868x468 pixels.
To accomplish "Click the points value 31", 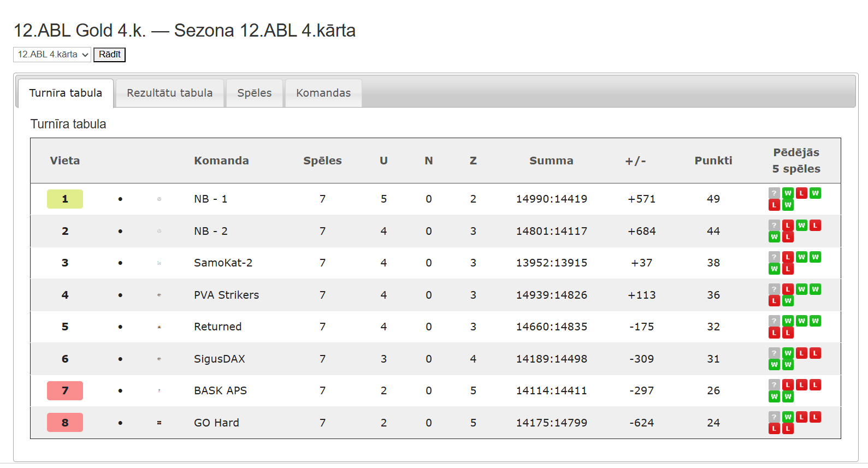I will click(x=713, y=359).
